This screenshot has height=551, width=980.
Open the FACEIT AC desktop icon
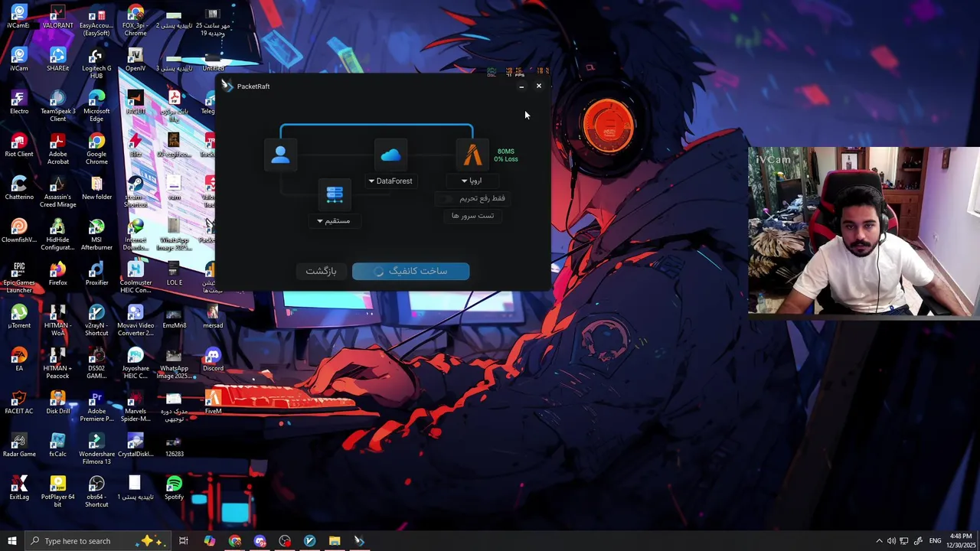pos(19,403)
